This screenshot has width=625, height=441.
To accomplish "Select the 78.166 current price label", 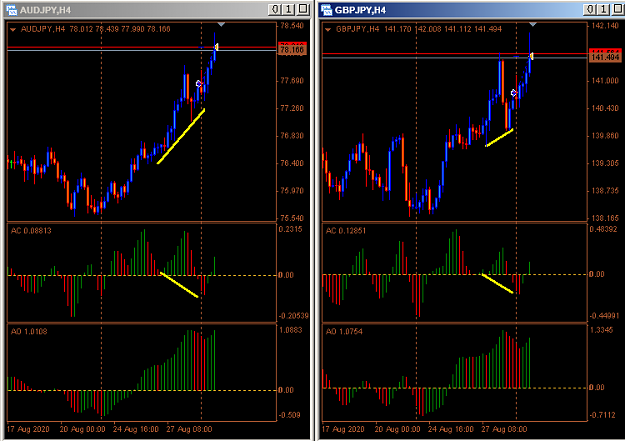I will (x=292, y=50).
